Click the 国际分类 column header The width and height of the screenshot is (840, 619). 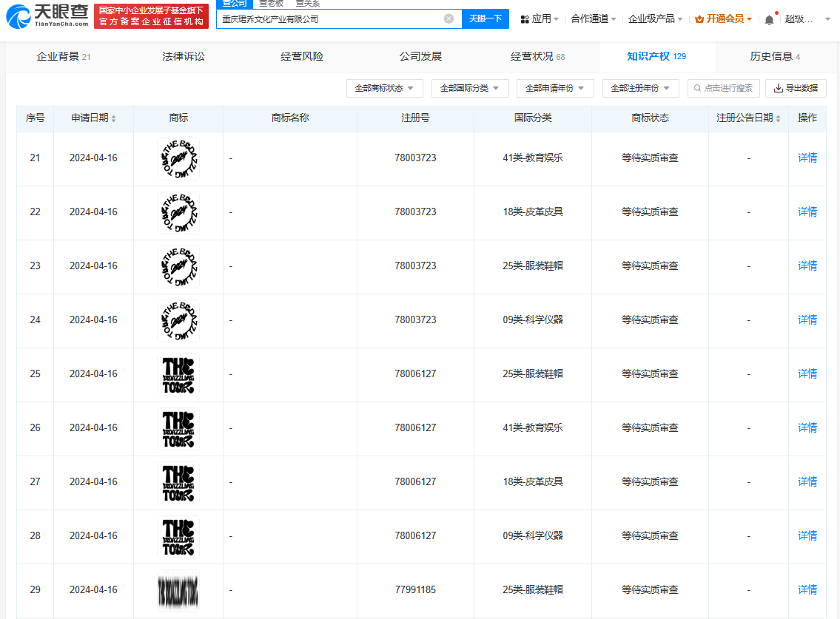533,118
